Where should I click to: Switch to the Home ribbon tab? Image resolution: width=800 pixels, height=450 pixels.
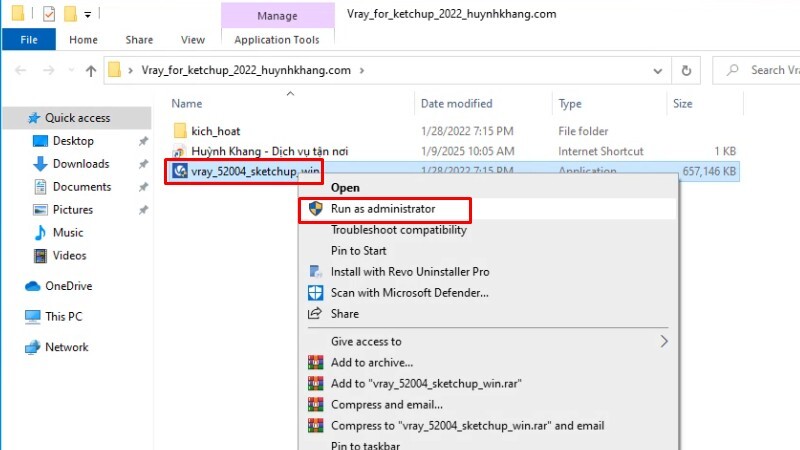tap(83, 39)
